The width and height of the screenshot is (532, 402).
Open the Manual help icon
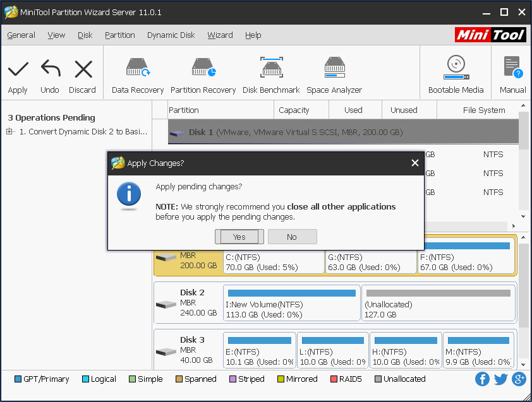[x=513, y=67]
